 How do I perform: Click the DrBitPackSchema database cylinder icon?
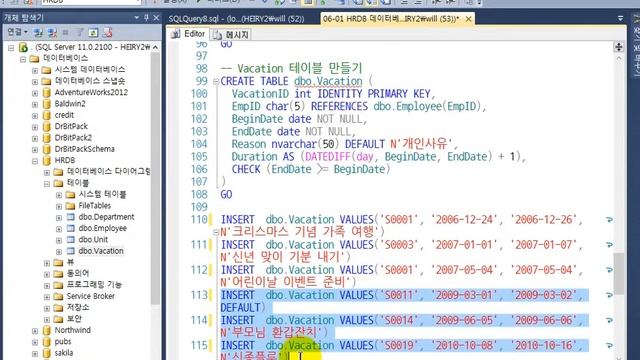[x=47, y=149]
